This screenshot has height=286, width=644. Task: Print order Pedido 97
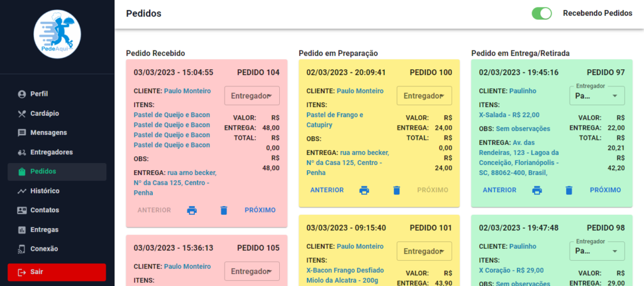point(537,190)
